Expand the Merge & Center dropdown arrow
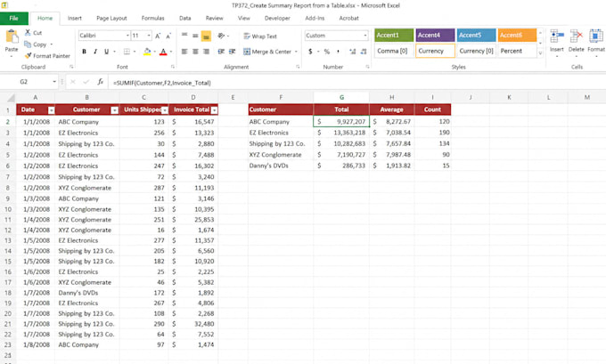This screenshot has width=606, height=364. pos(296,52)
